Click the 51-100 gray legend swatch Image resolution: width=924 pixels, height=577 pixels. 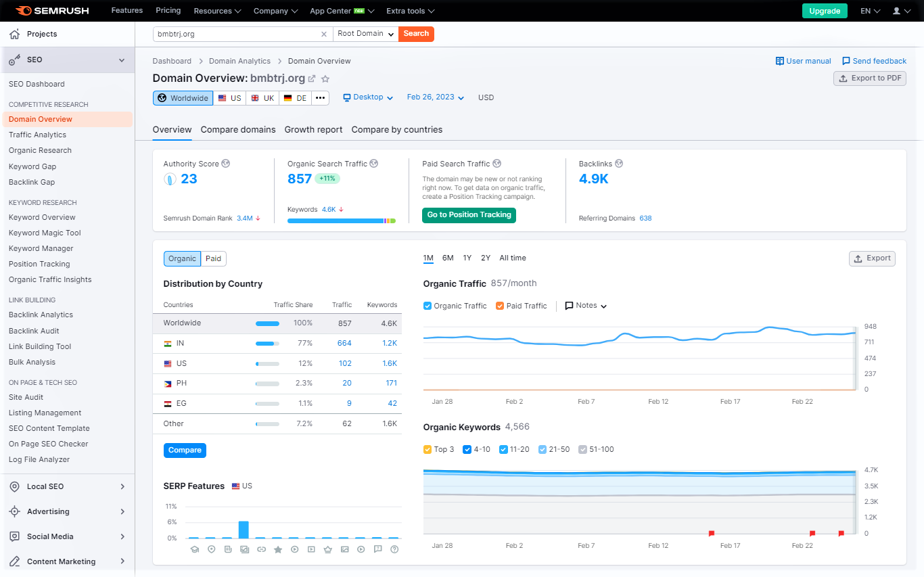583,449
